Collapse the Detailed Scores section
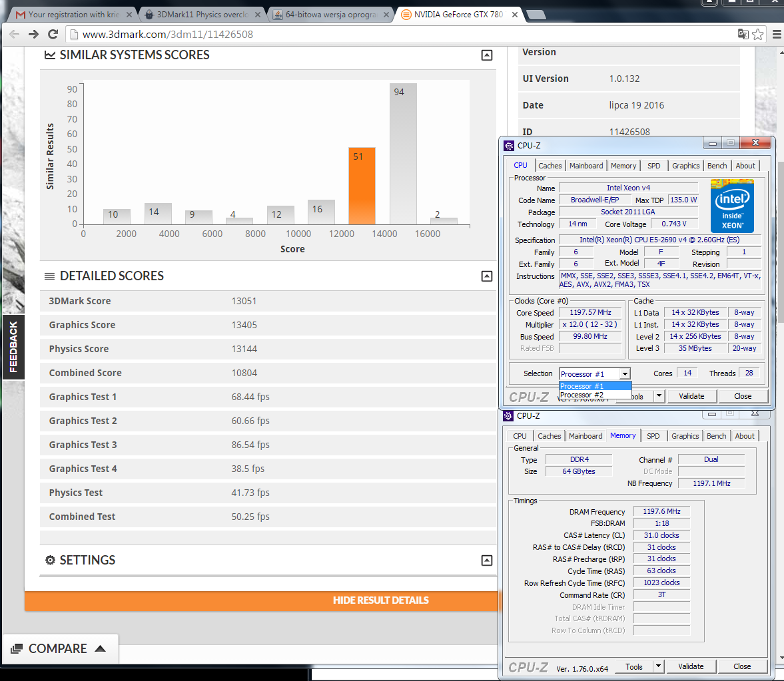Viewport: 784px width, 681px height. coord(486,276)
